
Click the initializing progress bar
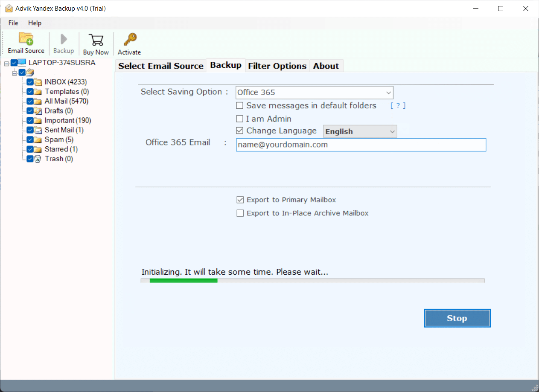(312, 281)
